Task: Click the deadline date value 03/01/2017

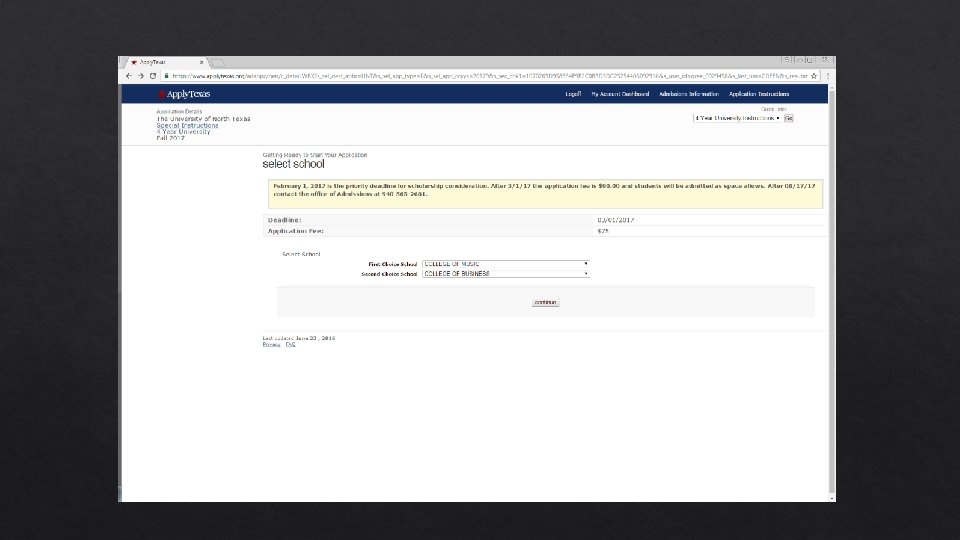Action: [x=615, y=220]
